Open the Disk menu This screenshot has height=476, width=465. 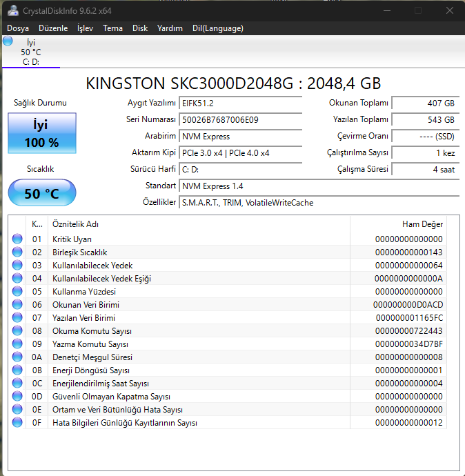tap(140, 28)
